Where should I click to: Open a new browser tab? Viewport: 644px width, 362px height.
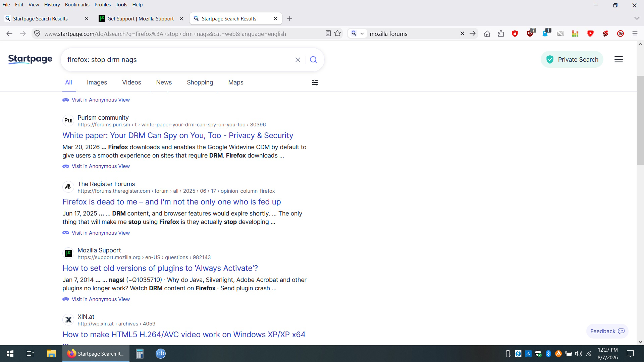pos(290,19)
